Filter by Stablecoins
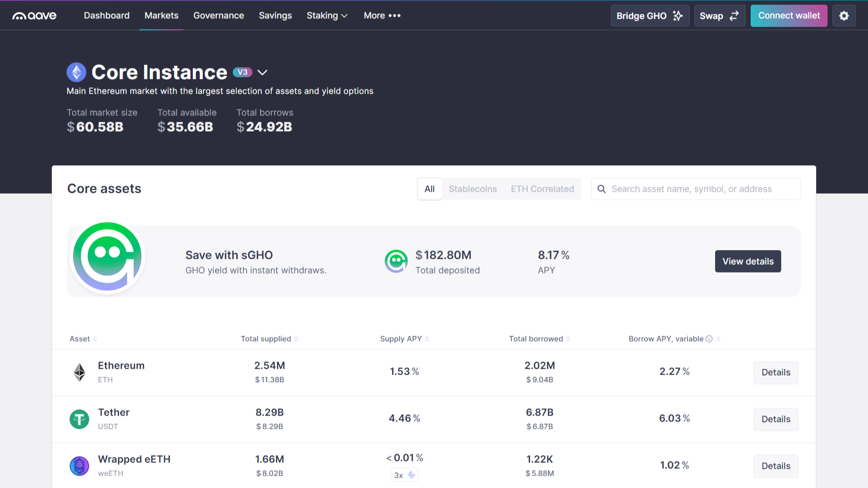 [472, 189]
